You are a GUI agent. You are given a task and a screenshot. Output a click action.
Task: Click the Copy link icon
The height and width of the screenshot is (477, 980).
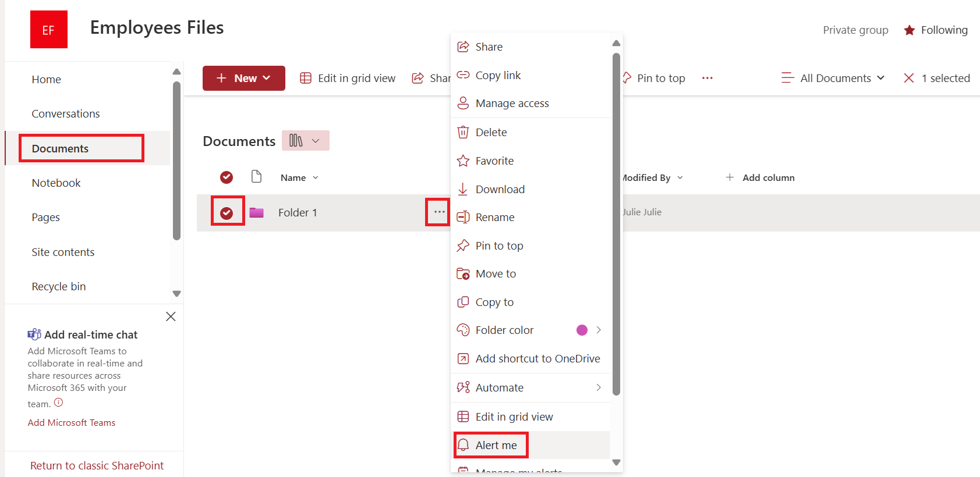coord(463,74)
